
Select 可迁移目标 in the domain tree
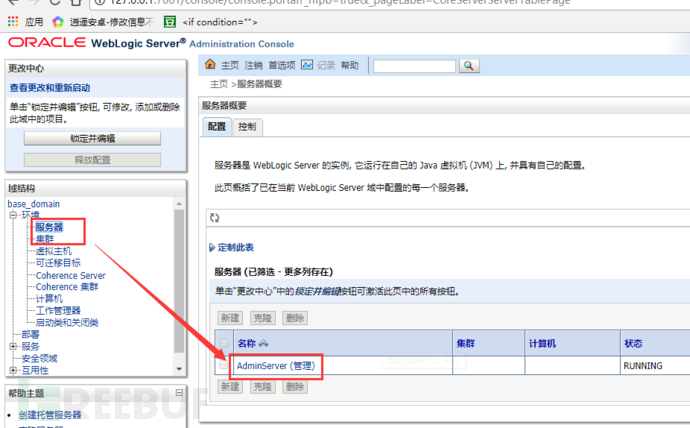[58, 263]
